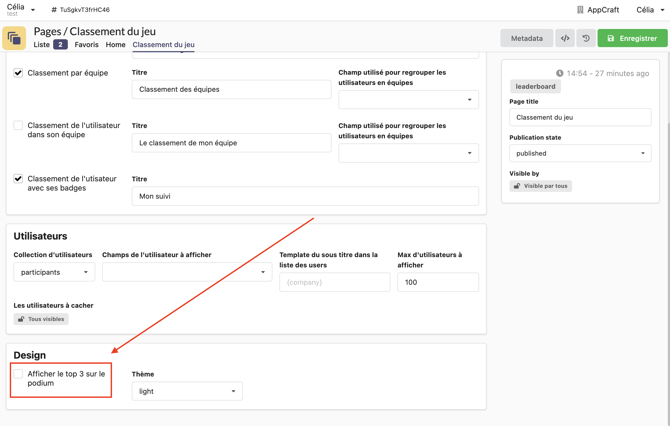Open the Thème dropdown showing light

click(187, 391)
